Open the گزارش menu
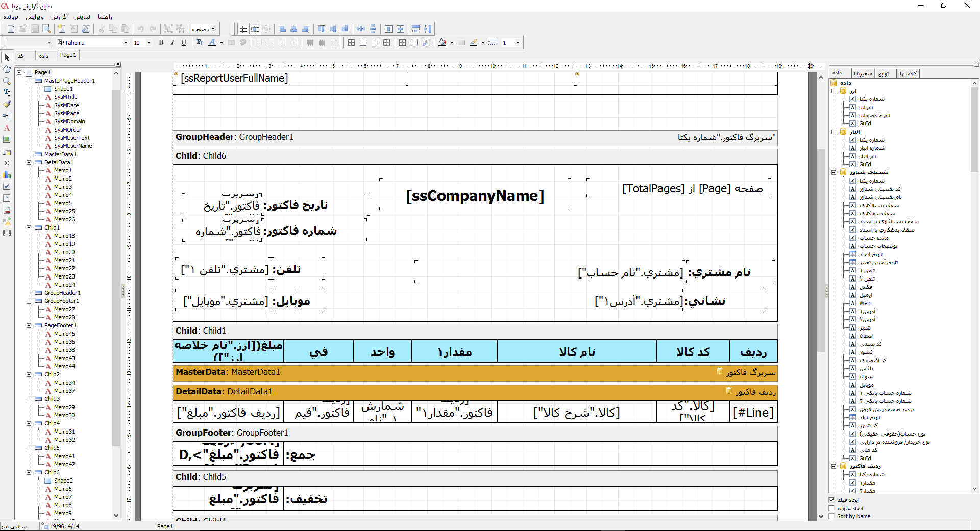 (x=59, y=17)
